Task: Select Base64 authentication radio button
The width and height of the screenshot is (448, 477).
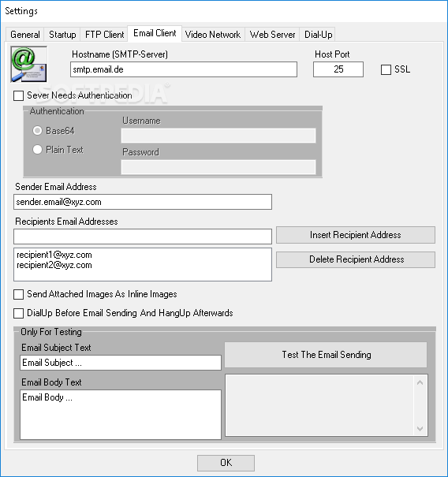Action: click(x=37, y=131)
